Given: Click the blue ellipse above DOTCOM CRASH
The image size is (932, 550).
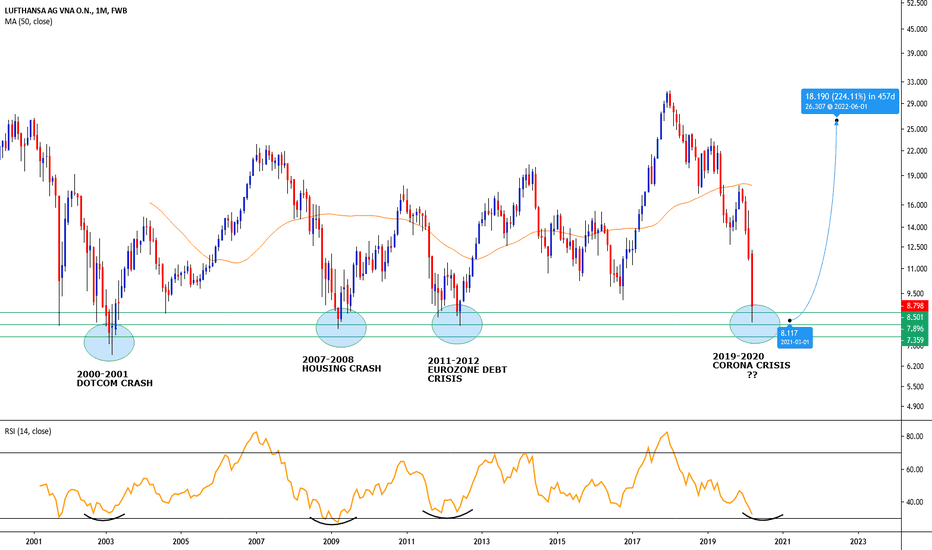Looking at the screenshot, I should tap(109, 342).
